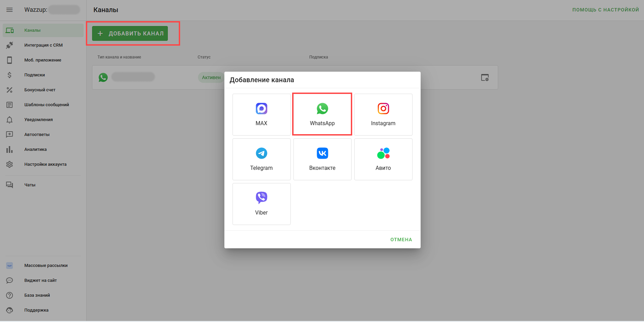The image size is (644, 322).
Task: Cancel the dialog with ОТМЕНА
Action: click(x=401, y=239)
